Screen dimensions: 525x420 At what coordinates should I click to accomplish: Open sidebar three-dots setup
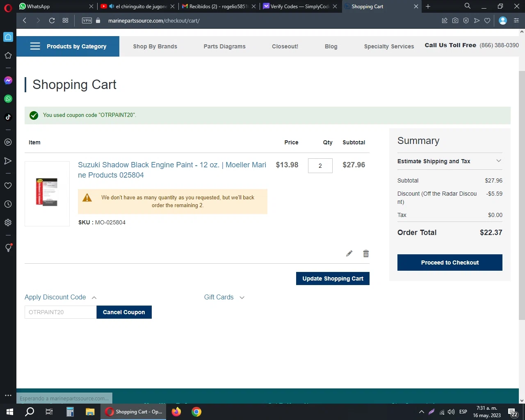point(8,395)
